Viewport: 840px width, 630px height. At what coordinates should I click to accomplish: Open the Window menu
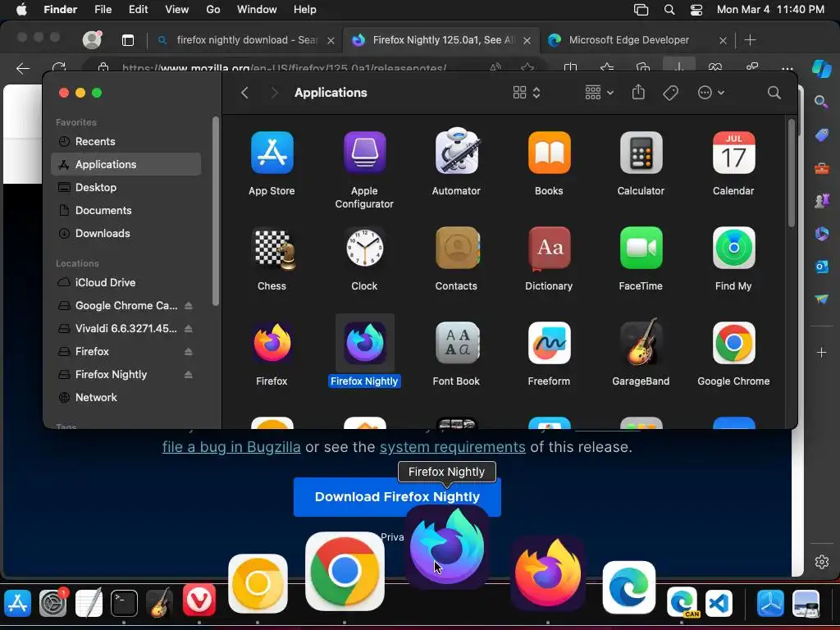click(257, 10)
